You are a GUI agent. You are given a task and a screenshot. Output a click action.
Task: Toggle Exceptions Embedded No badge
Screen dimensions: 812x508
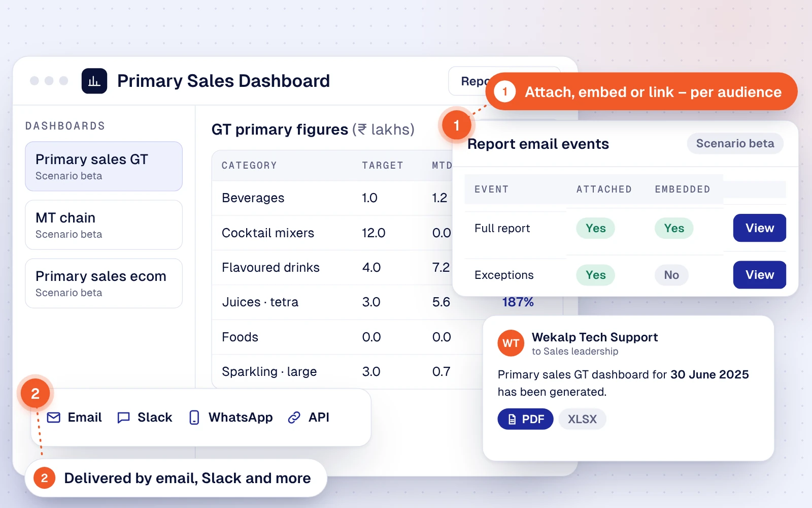click(671, 275)
